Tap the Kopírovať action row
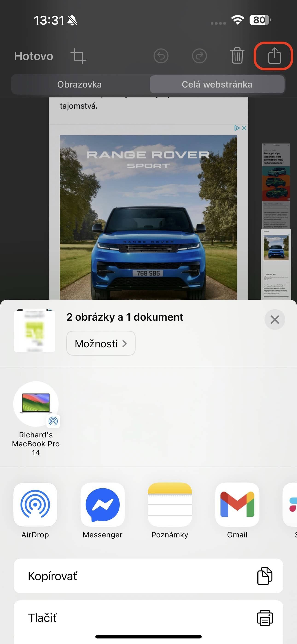Image resolution: width=297 pixels, height=644 pixels. [x=148, y=576]
